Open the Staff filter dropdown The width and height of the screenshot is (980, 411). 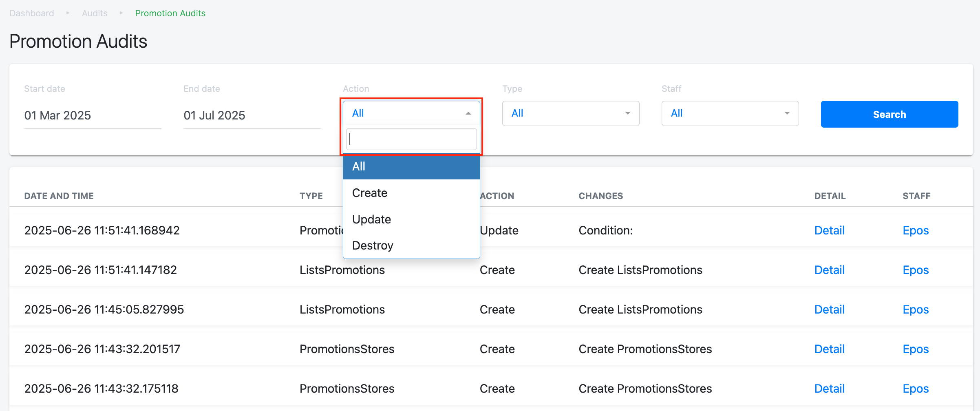point(730,113)
